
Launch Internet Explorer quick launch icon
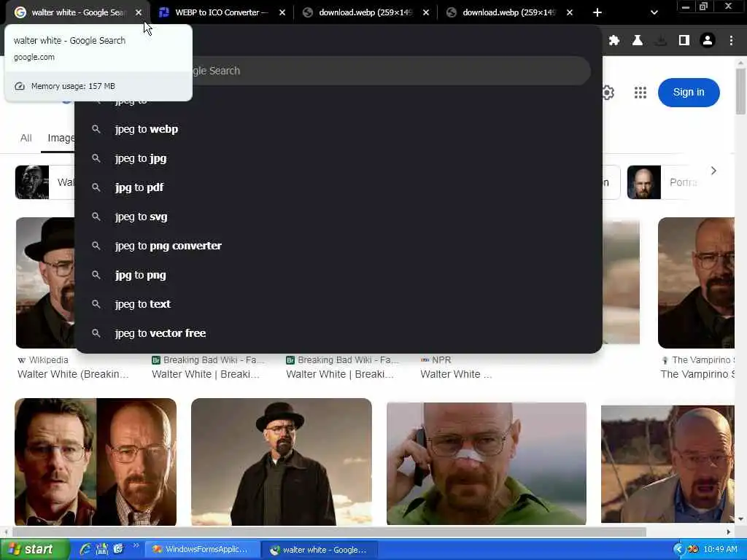85,549
